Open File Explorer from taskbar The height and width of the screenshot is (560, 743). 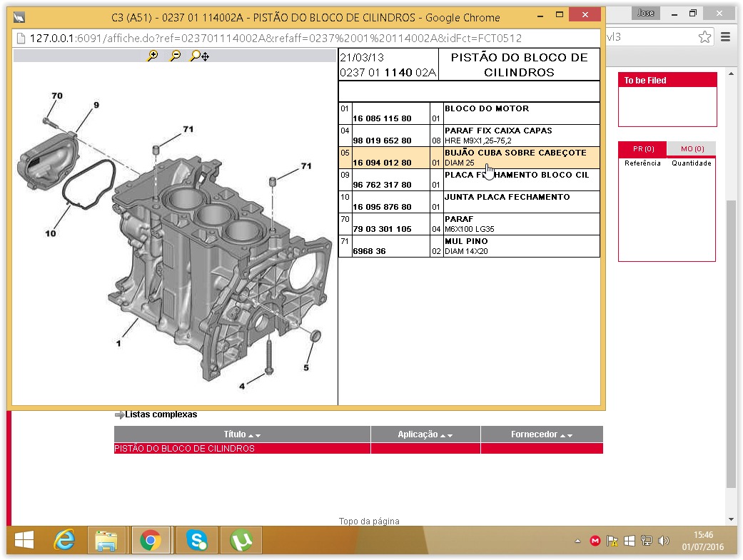click(x=106, y=540)
